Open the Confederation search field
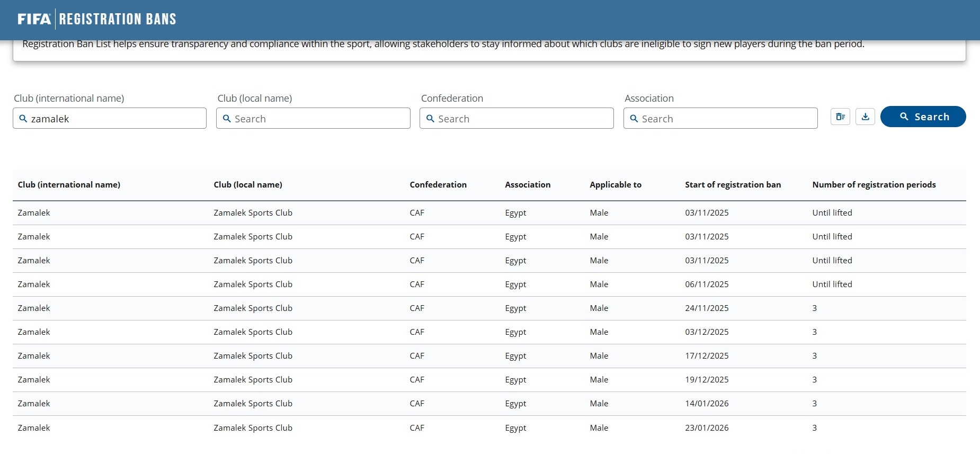Screen dimensions: 980x454 click(522, 119)
